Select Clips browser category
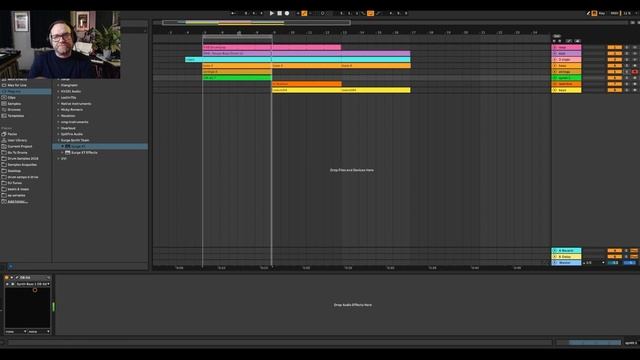The image size is (640, 360). pyautogui.click(x=11, y=98)
